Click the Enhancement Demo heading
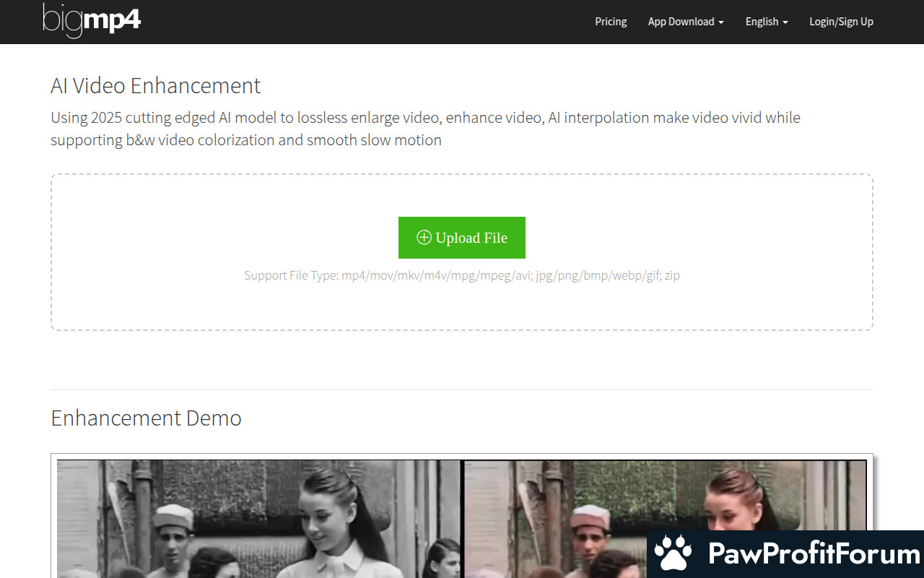Screen dimensions: 924x578 click(146, 418)
